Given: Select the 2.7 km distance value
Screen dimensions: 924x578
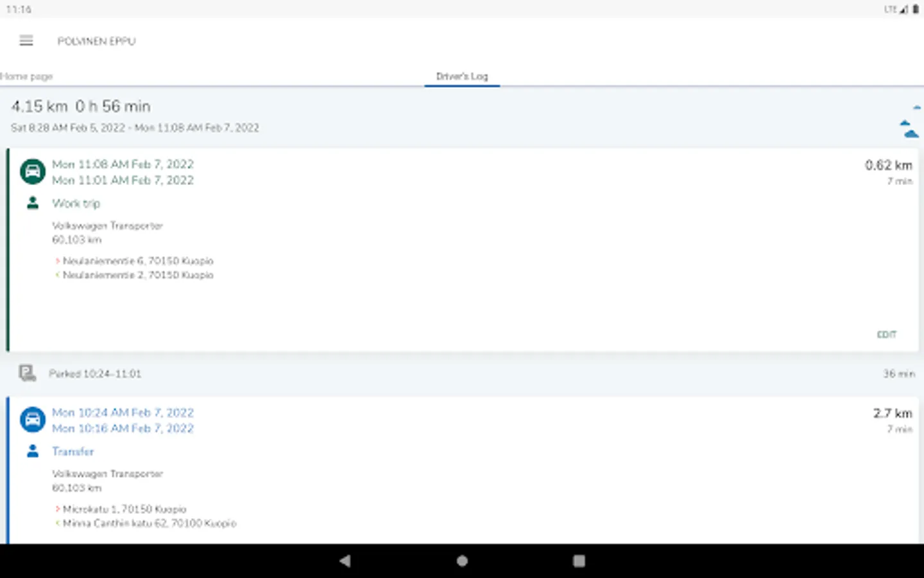Looking at the screenshot, I should tap(893, 413).
